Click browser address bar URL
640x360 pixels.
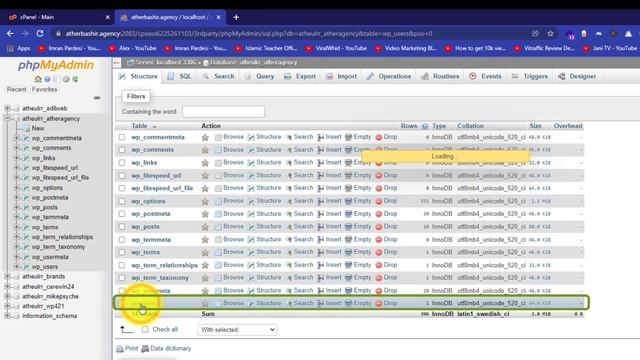[x=249, y=33]
